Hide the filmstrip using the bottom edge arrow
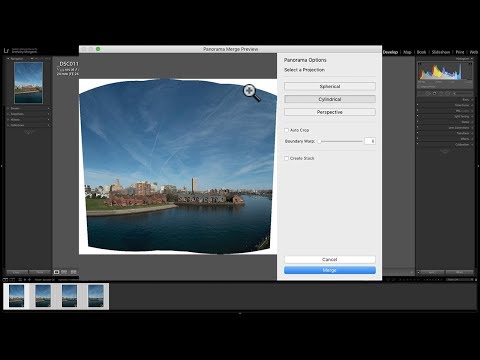The width and height of the screenshot is (480, 360). click(x=240, y=313)
